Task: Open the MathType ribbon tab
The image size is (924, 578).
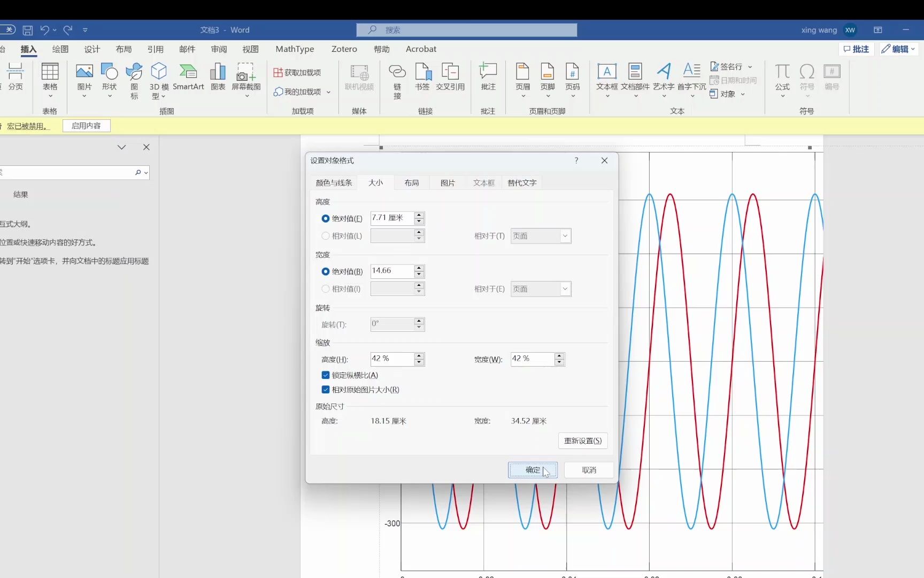Action: [295, 49]
